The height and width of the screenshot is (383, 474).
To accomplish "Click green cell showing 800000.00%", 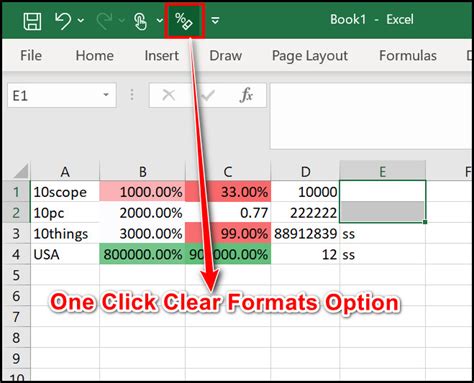I will tap(142, 254).
